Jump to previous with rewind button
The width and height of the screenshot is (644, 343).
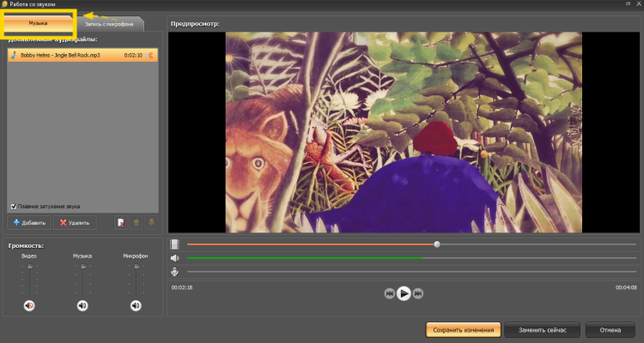point(389,293)
